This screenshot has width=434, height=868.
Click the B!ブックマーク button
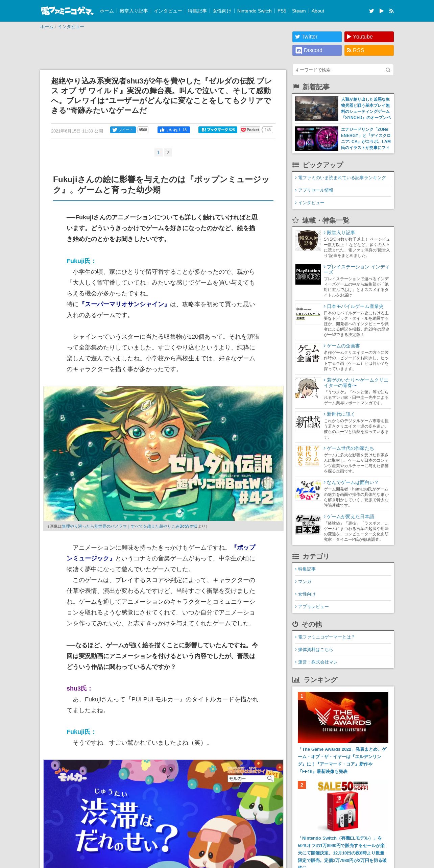218,130
